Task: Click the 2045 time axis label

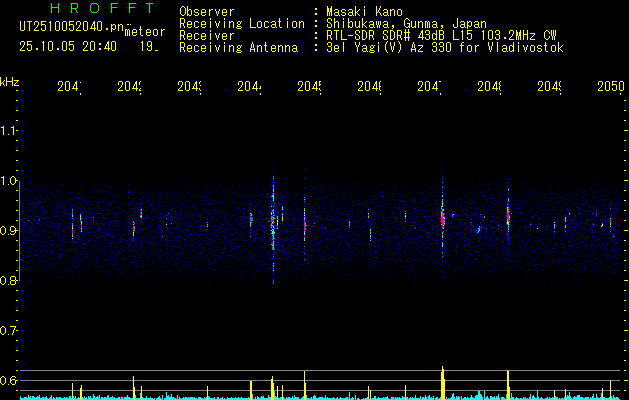Action: (x=310, y=86)
